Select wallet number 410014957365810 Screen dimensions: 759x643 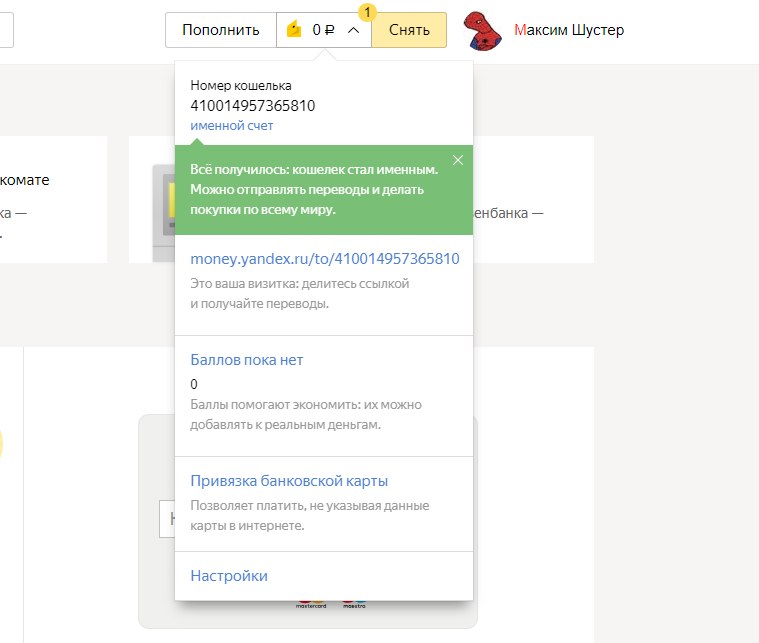click(x=253, y=106)
